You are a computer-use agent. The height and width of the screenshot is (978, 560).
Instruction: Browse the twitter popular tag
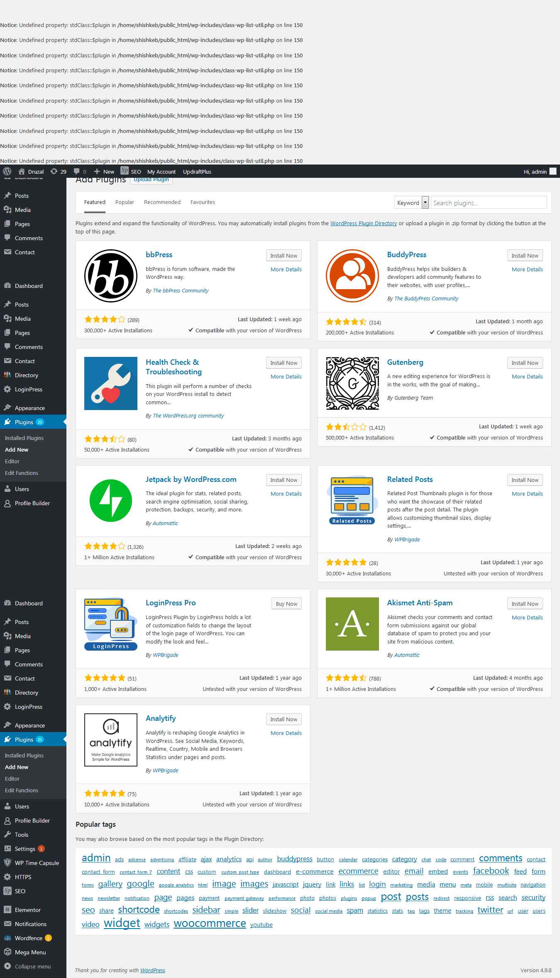[490, 910]
